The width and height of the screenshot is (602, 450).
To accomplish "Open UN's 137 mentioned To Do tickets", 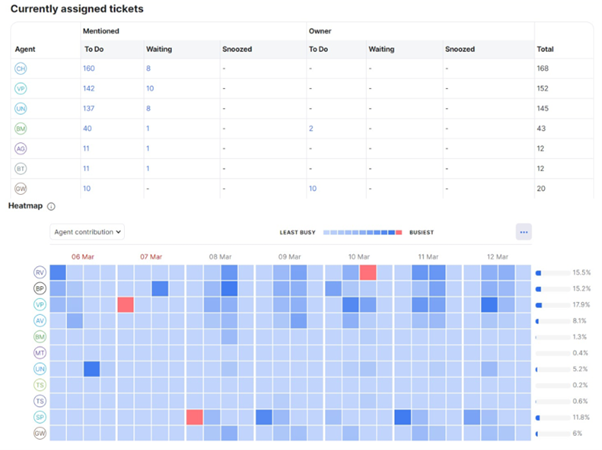I will click(x=89, y=108).
